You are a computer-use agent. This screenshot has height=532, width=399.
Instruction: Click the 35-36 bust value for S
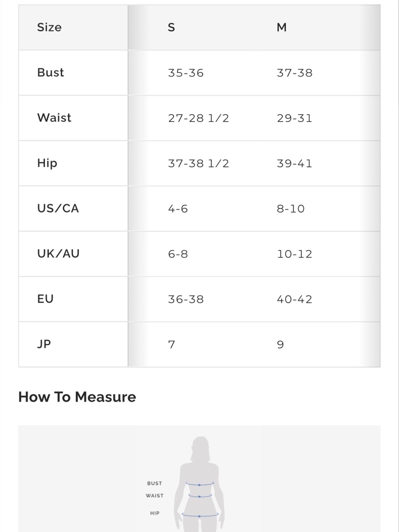186,73
